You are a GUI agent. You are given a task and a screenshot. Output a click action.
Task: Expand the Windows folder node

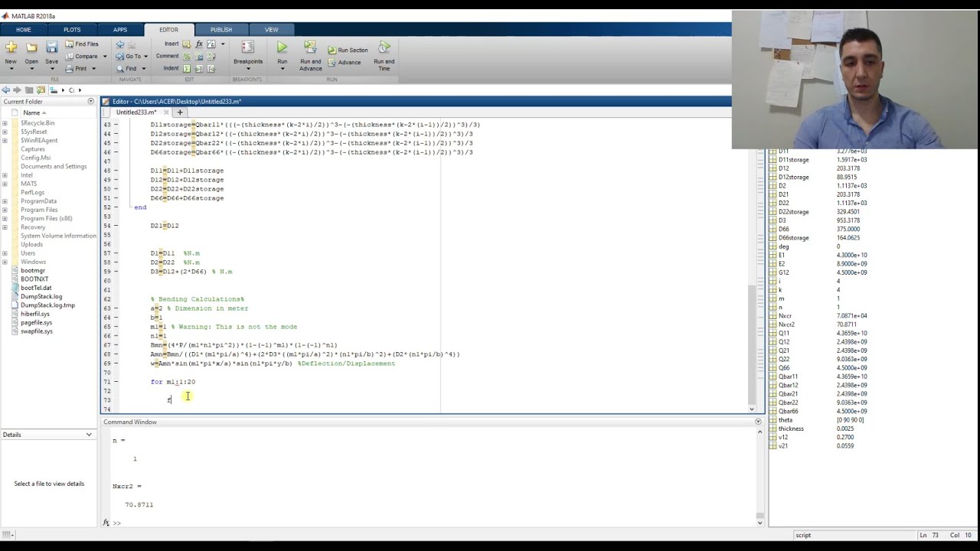[x=5, y=262]
